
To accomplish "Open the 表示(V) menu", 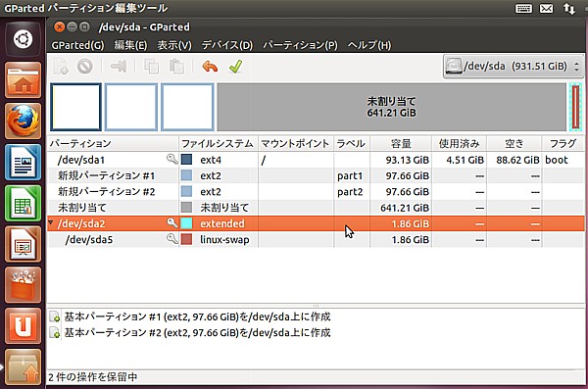I will click(174, 45).
